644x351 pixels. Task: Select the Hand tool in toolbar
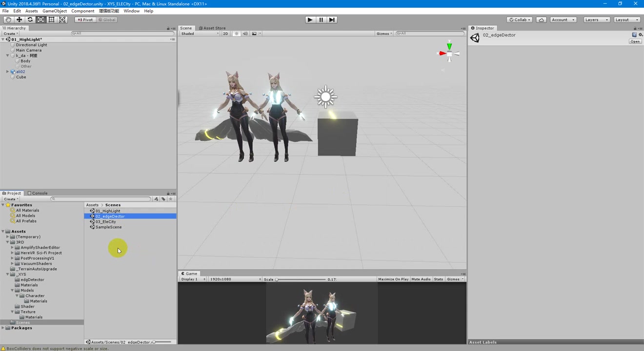(x=8, y=19)
